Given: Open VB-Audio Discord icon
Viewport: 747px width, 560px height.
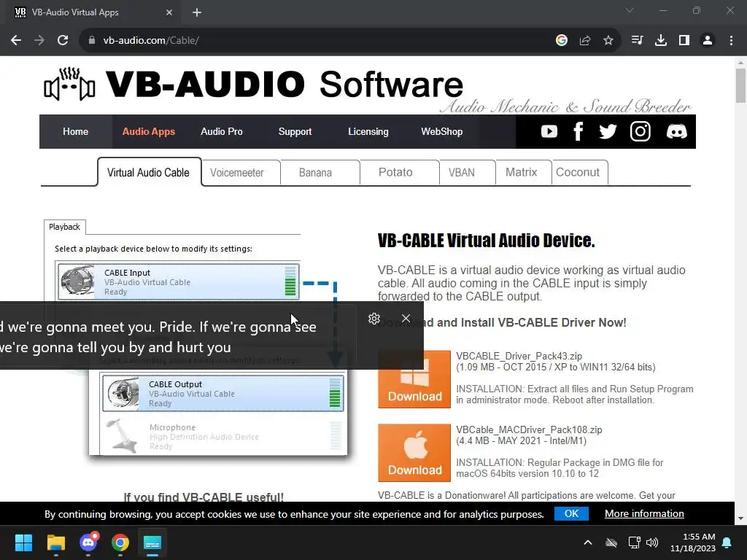Looking at the screenshot, I should (676, 131).
